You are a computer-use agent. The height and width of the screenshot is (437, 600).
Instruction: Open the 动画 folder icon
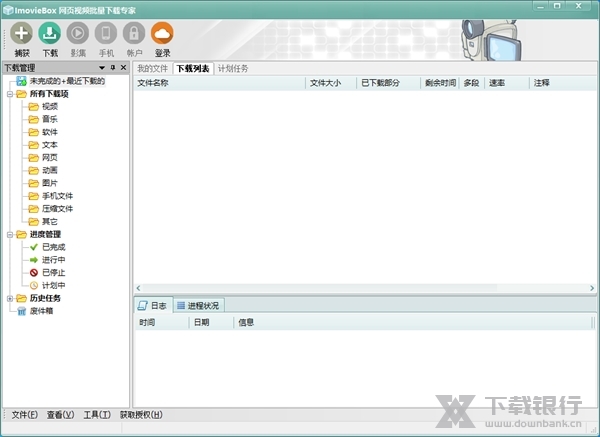click(x=34, y=170)
